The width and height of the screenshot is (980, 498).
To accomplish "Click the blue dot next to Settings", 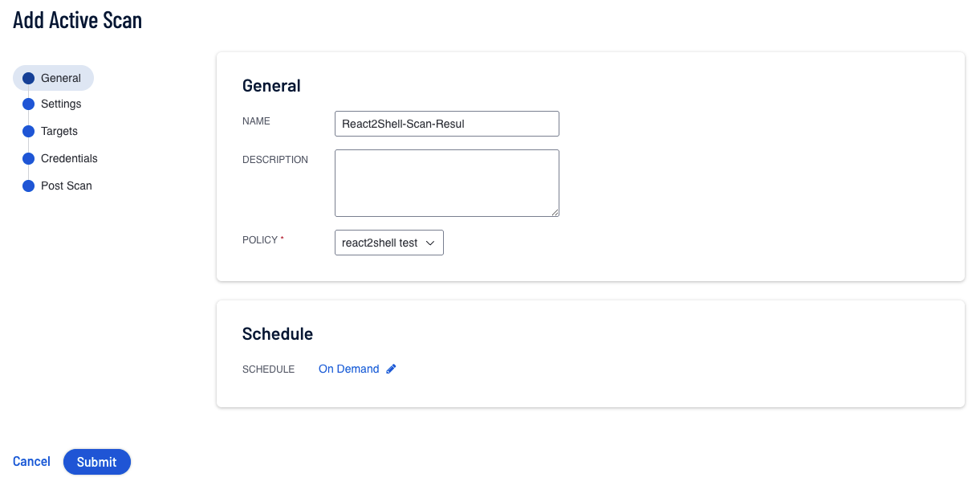I will [x=29, y=104].
